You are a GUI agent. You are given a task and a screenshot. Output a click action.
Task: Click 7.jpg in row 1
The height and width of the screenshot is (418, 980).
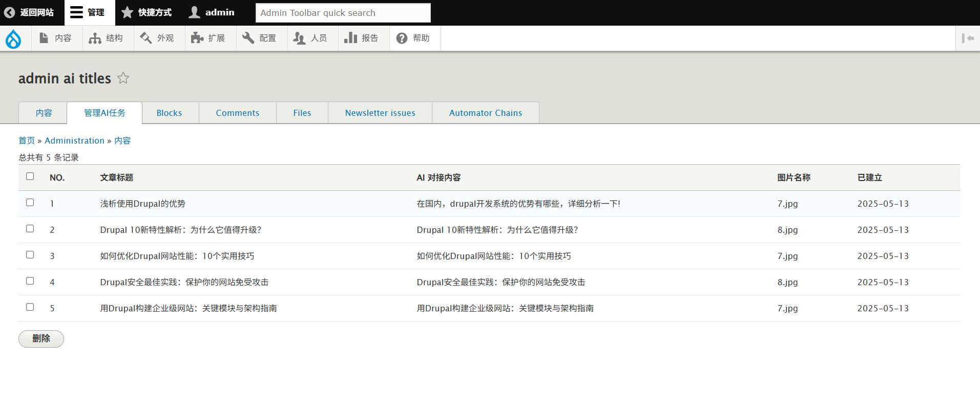(x=787, y=204)
